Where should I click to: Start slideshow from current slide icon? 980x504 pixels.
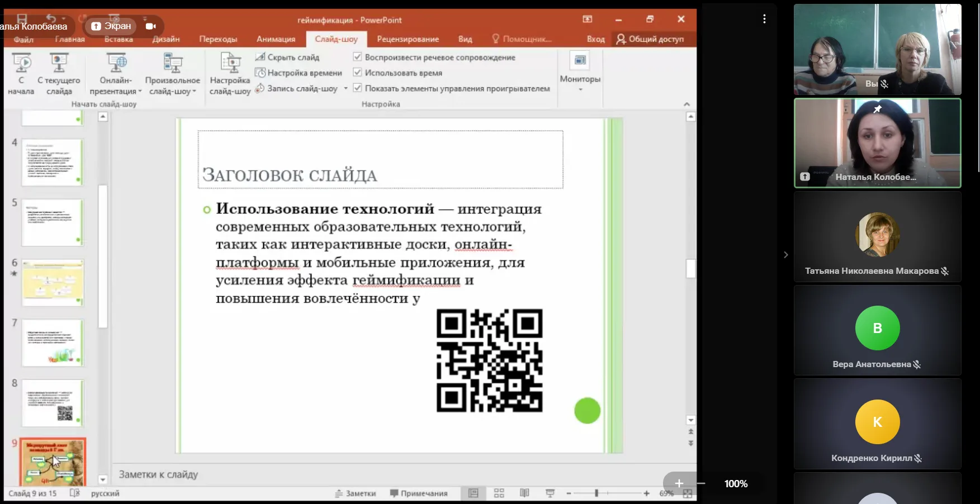59,64
